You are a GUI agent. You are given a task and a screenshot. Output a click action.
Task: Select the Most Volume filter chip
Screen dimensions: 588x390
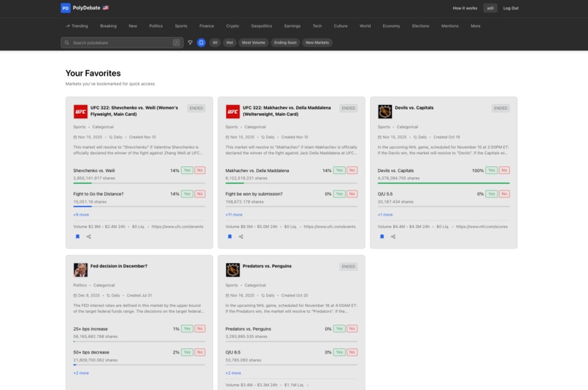[x=253, y=43]
